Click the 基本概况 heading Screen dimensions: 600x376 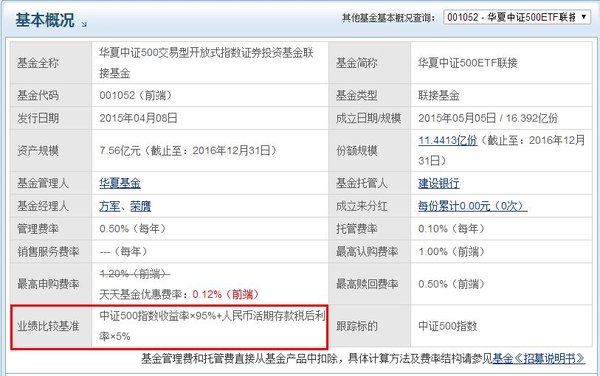click(45, 20)
